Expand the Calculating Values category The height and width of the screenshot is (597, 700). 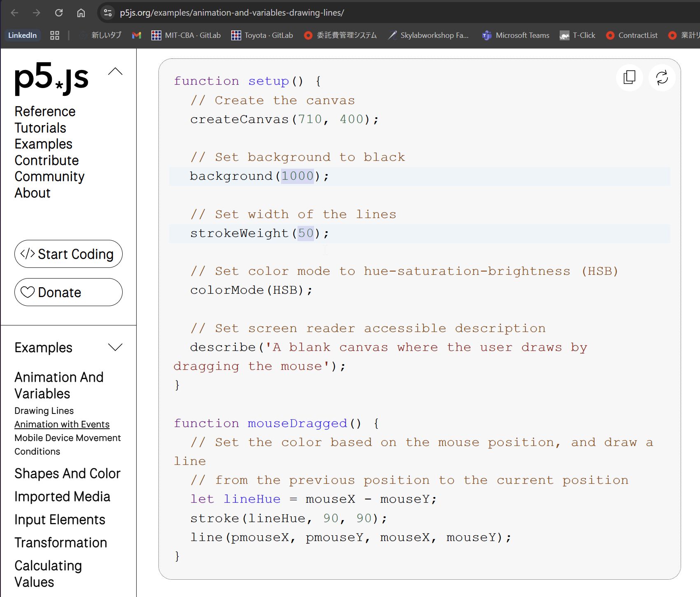(x=48, y=574)
